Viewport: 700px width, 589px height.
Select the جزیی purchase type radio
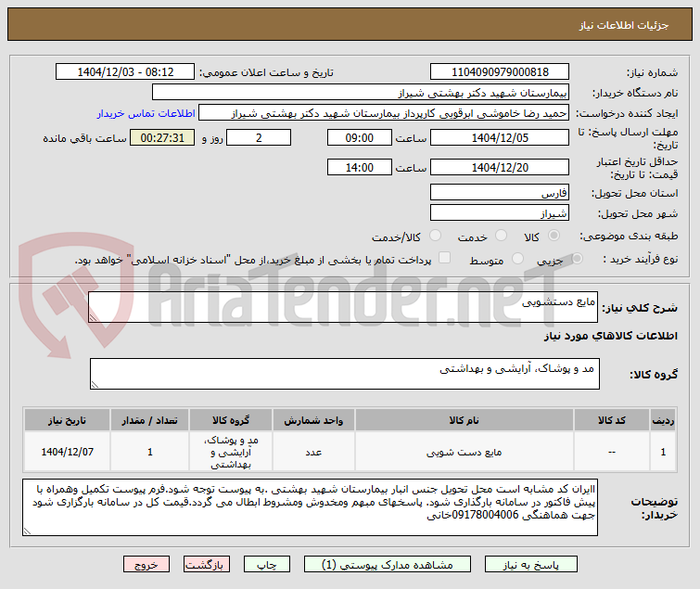coord(577,259)
